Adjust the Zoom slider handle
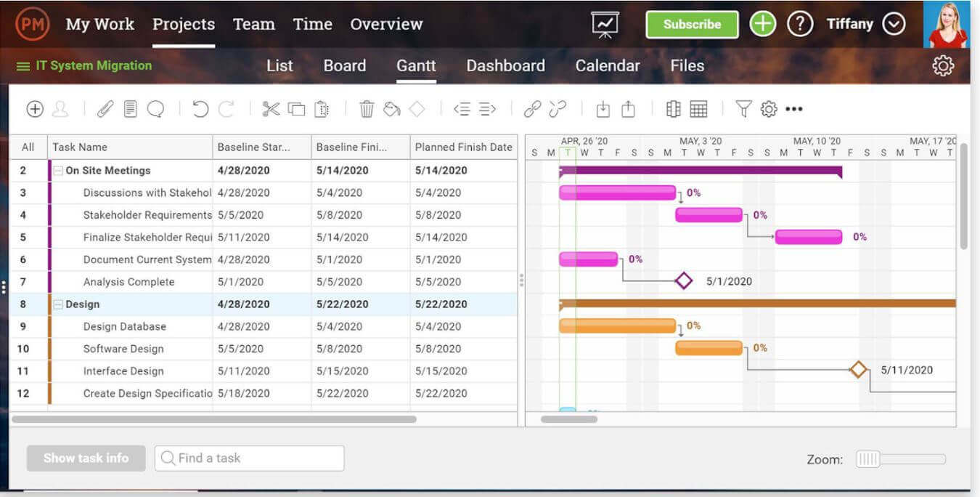The height and width of the screenshot is (497, 980). [867, 459]
